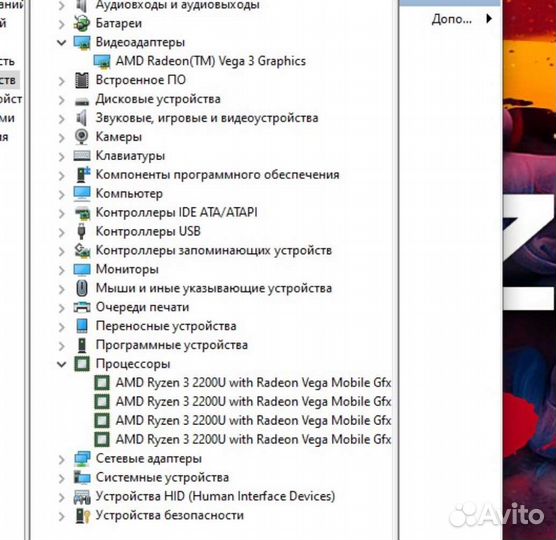Expand the Сетевые адаптеры category

(x=62, y=460)
